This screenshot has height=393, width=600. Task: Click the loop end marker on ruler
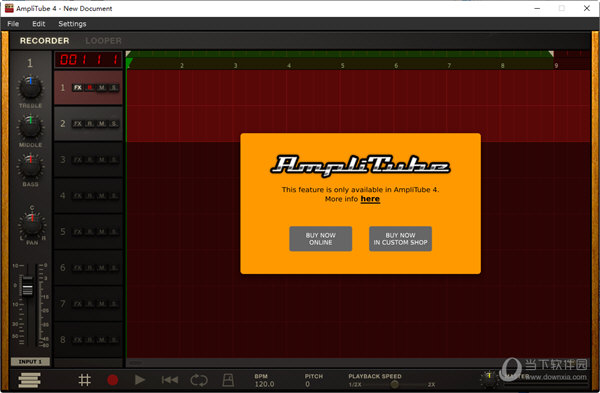click(551, 54)
